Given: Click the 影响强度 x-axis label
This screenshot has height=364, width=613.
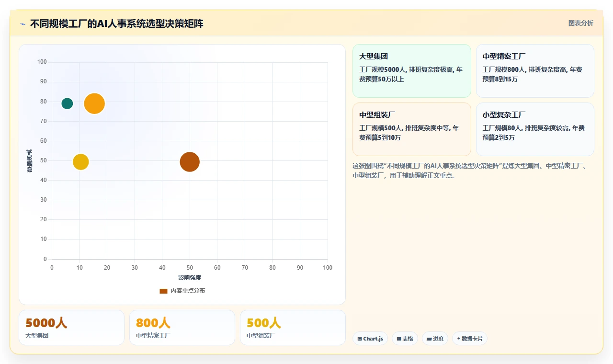Looking at the screenshot, I should tap(190, 278).
